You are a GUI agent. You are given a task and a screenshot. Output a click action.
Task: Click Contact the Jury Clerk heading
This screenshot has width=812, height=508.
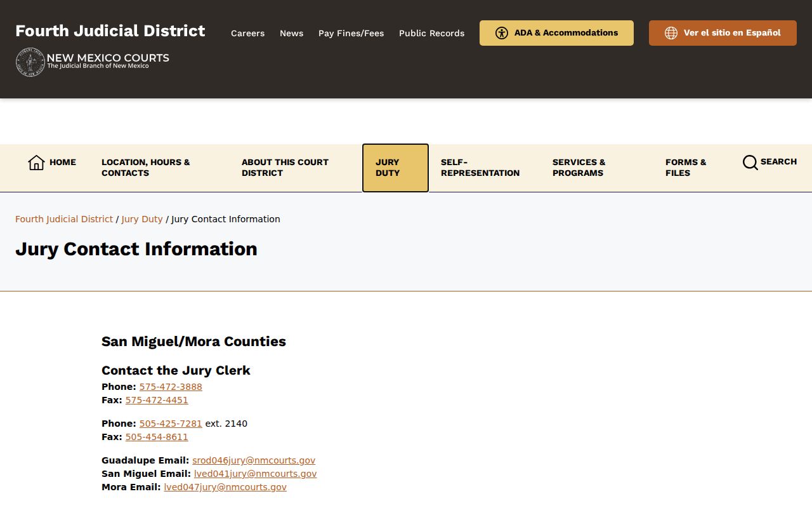176,370
